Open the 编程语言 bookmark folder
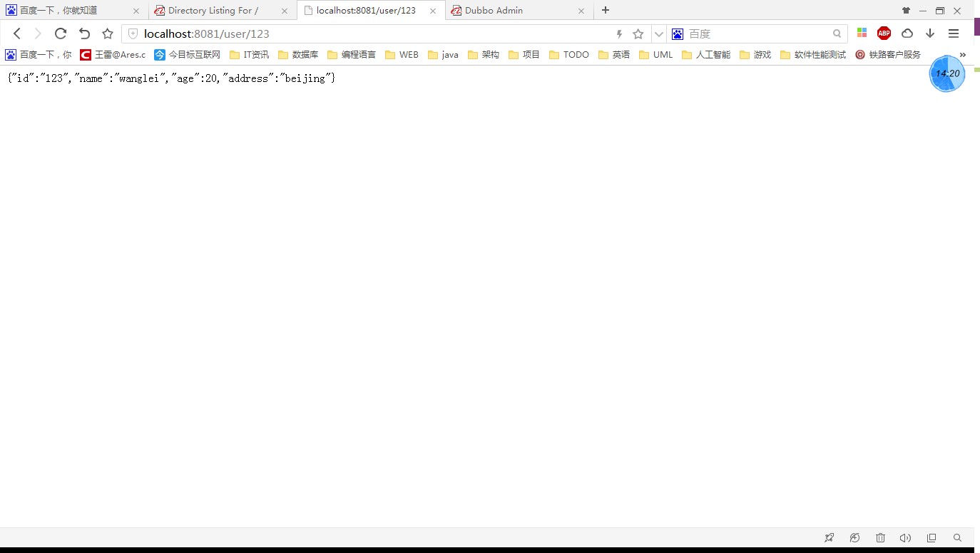Screen dimensions: 980x553 pos(352,55)
